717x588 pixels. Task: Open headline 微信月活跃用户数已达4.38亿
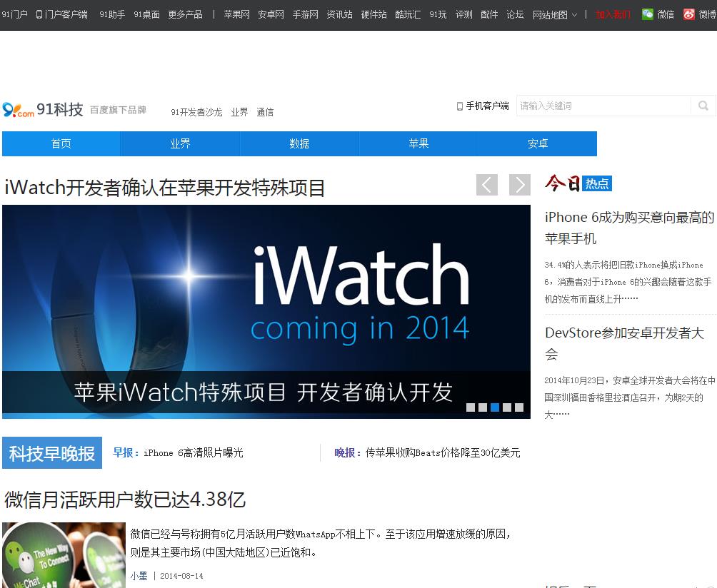[125, 500]
